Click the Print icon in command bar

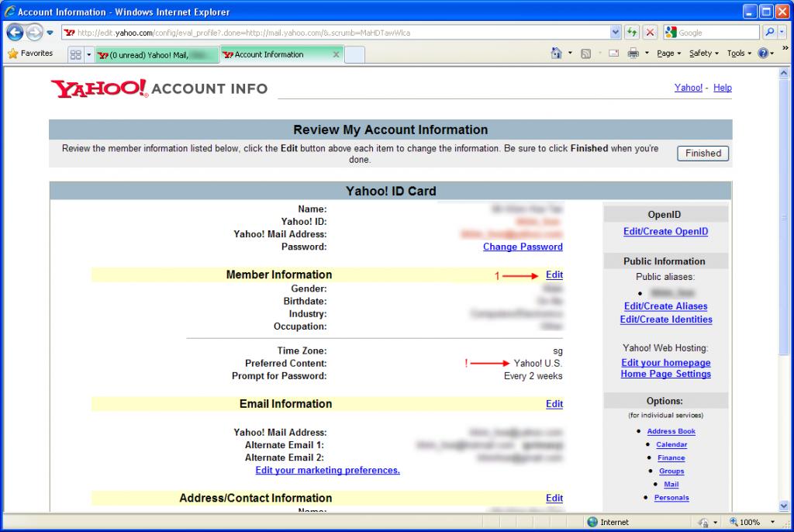[633, 54]
